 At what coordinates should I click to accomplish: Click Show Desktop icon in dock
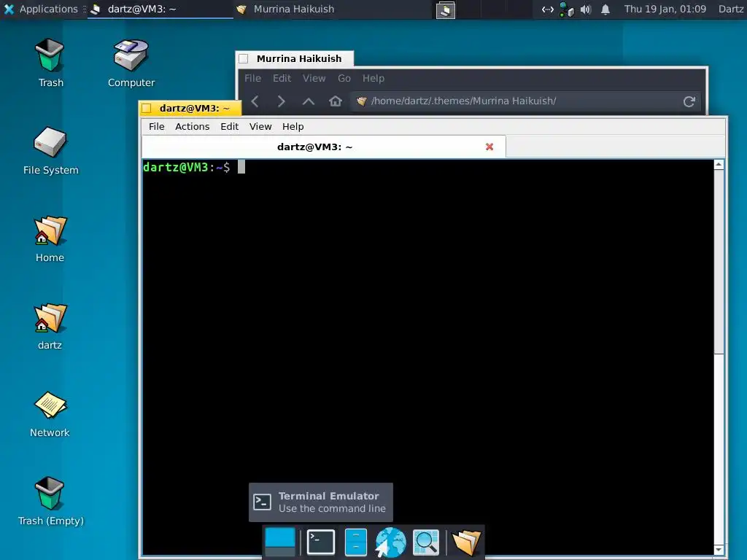pos(279,542)
